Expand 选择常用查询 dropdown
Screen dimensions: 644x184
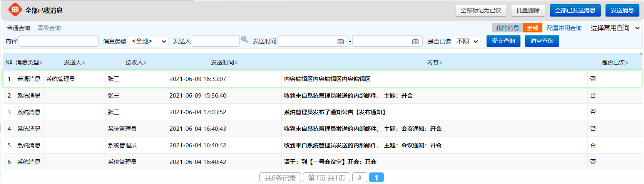[615, 28]
